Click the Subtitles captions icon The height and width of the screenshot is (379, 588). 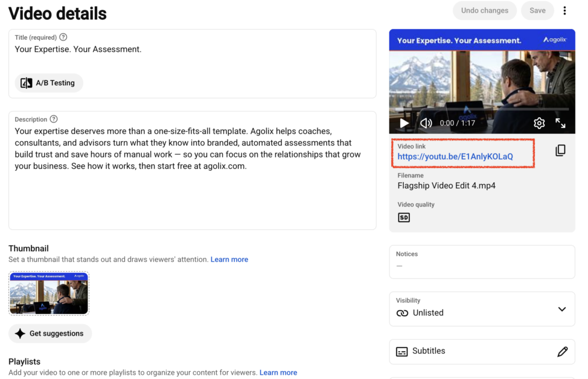pos(401,352)
